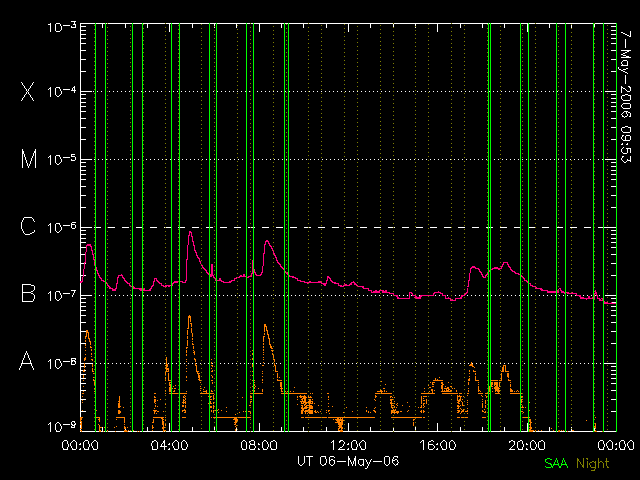Click the C flare class label
This screenshot has width=640, height=480.
point(28,226)
